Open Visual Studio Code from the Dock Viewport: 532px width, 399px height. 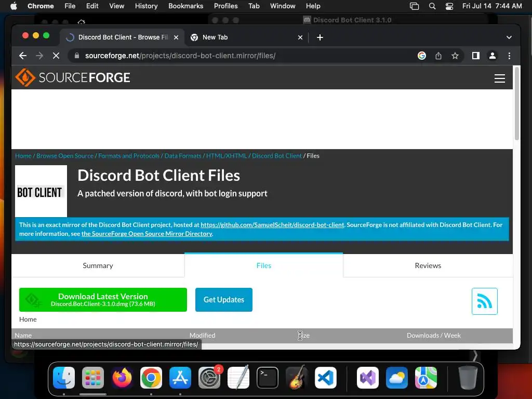(x=326, y=378)
